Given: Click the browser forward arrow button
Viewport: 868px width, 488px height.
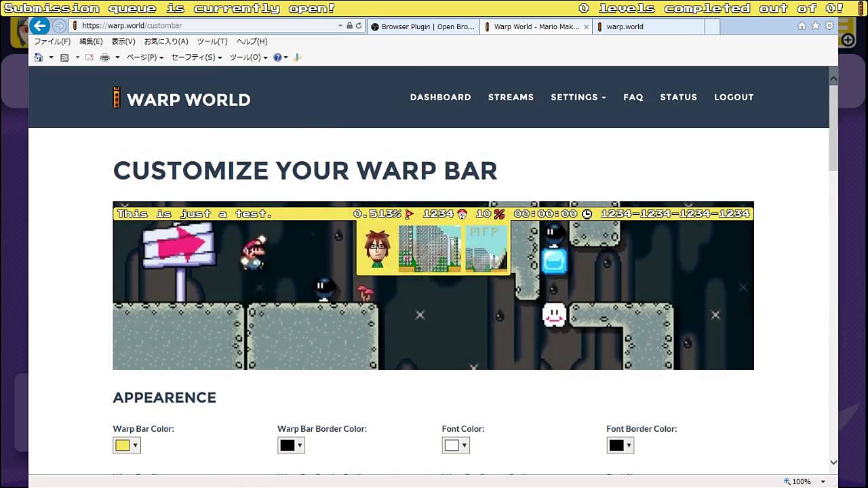Looking at the screenshot, I should click(x=59, y=26).
